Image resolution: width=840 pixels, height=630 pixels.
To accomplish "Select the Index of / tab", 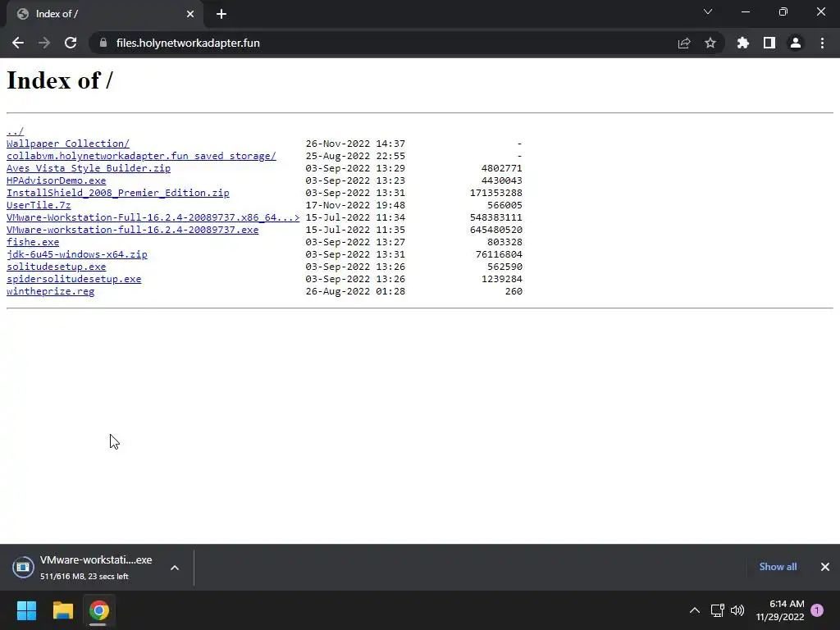I will click(x=104, y=14).
